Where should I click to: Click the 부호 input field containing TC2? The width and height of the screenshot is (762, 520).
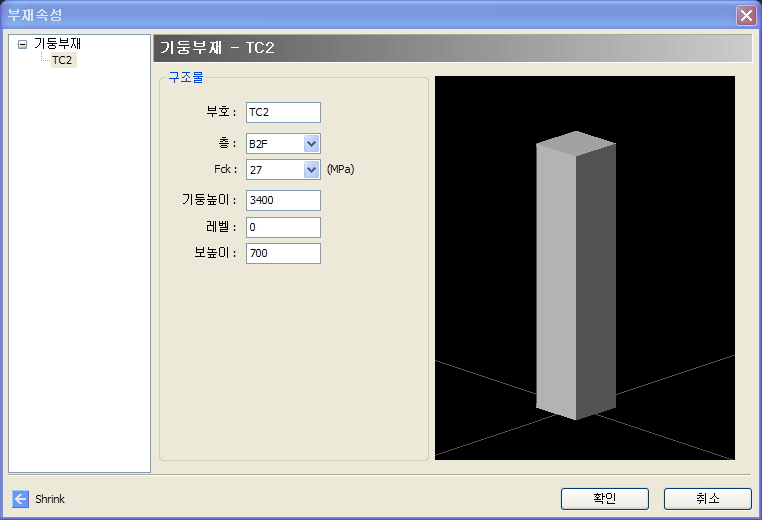click(x=283, y=112)
